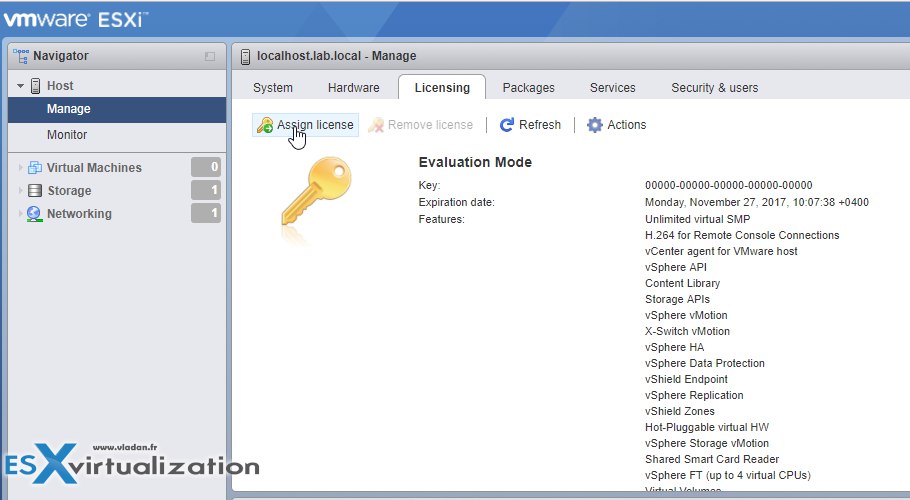Screen dimensions: 910x500
Task: Click the Key: field label
Action: (429, 186)
